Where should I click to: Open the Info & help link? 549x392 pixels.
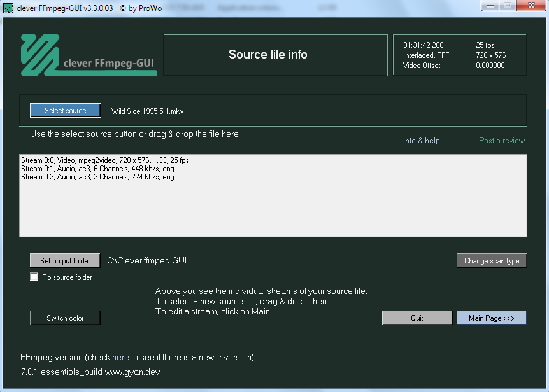[x=421, y=141]
